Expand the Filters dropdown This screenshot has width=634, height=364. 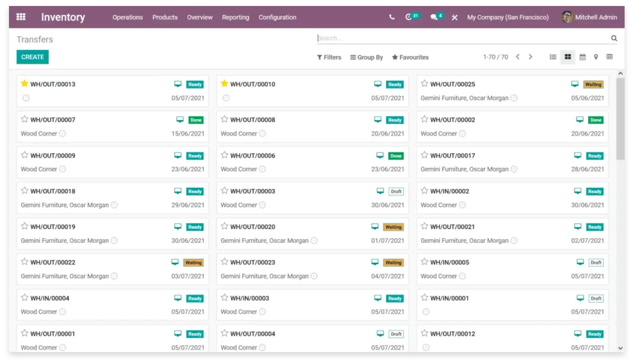[329, 57]
